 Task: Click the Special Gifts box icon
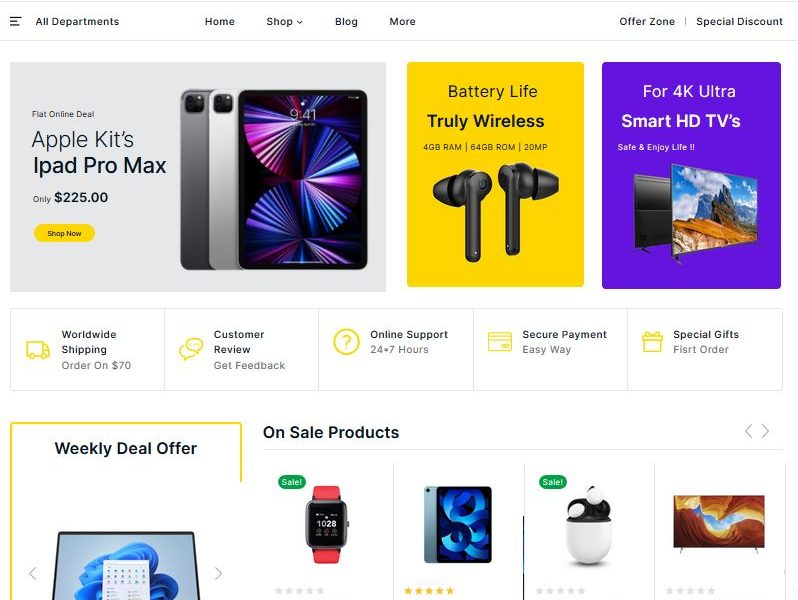click(x=652, y=341)
